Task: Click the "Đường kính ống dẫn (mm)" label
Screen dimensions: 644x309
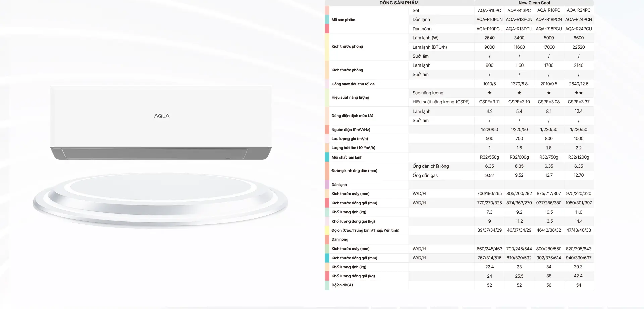Action: pyautogui.click(x=354, y=171)
